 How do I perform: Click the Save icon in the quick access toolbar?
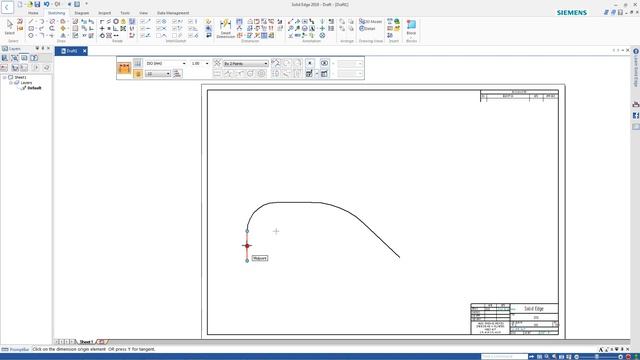coord(37,4)
